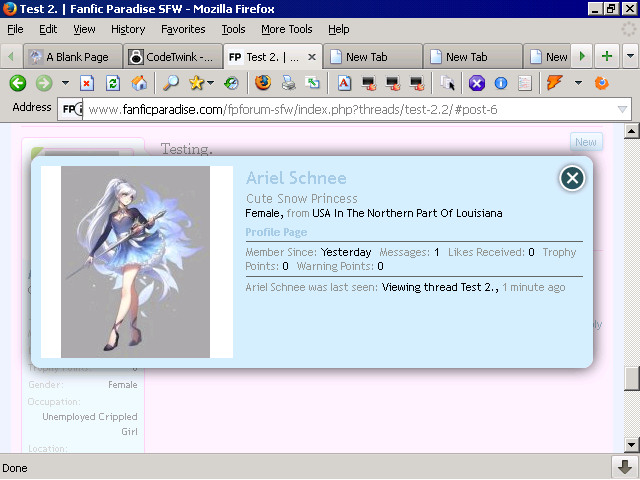The width and height of the screenshot is (640, 480).
Task: Open the Help menu
Action: [x=338, y=29]
